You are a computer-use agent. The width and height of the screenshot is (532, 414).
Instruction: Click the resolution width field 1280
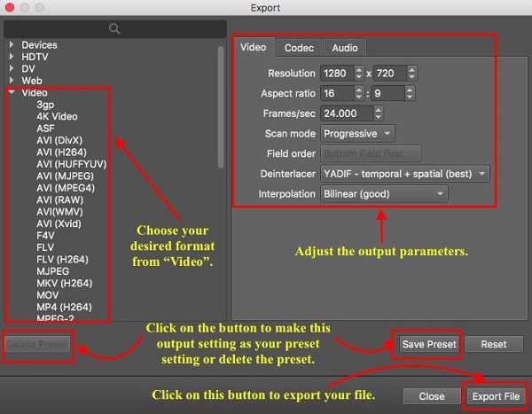[x=337, y=73]
